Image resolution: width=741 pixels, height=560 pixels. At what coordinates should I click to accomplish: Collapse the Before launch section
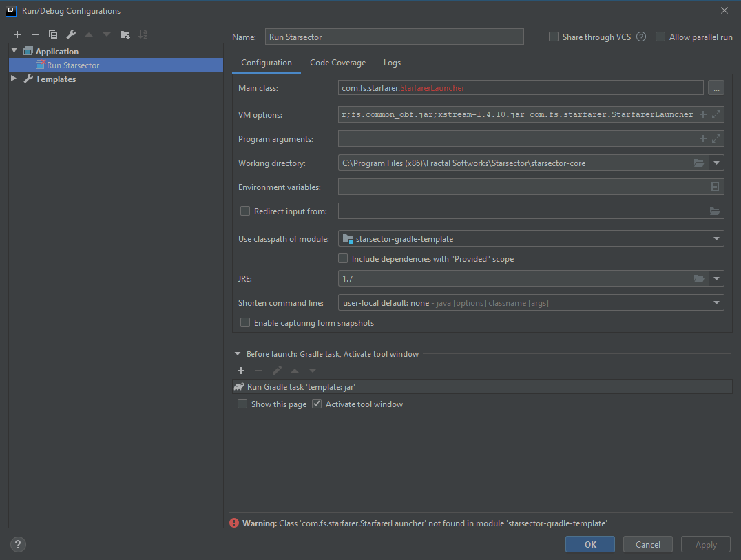[x=237, y=353]
